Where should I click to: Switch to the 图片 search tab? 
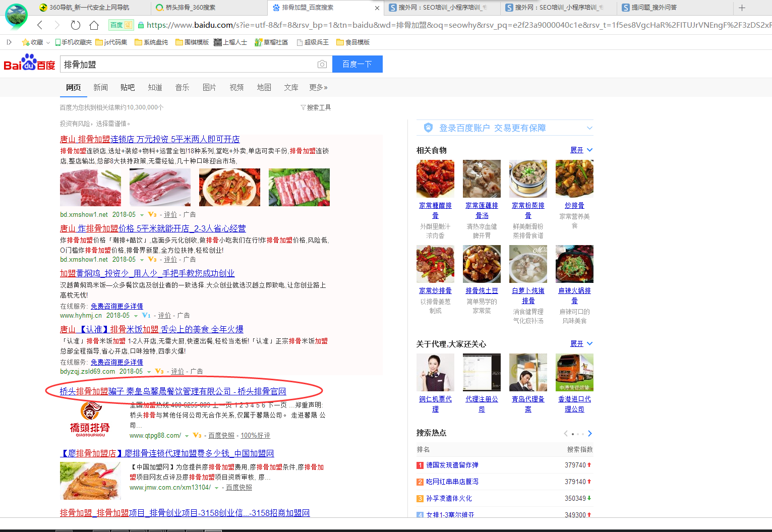pyautogui.click(x=209, y=88)
